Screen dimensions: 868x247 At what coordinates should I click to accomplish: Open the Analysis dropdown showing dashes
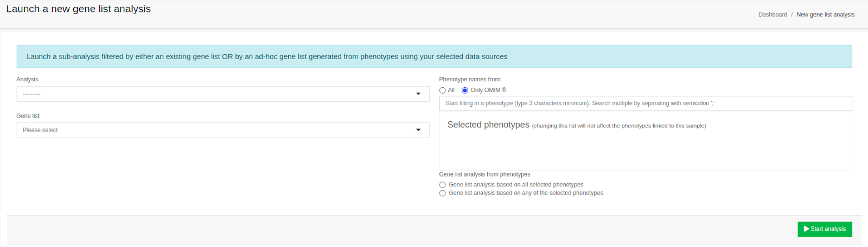coord(217,94)
